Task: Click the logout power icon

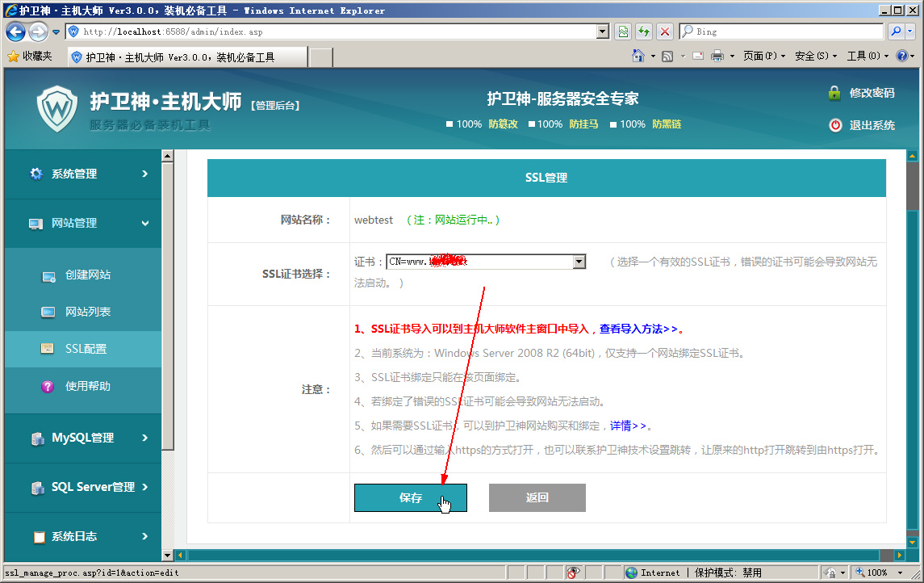Action: (x=834, y=125)
